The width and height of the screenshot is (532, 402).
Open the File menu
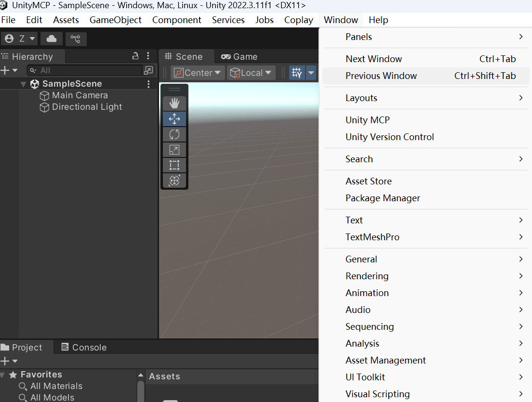click(8, 20)
